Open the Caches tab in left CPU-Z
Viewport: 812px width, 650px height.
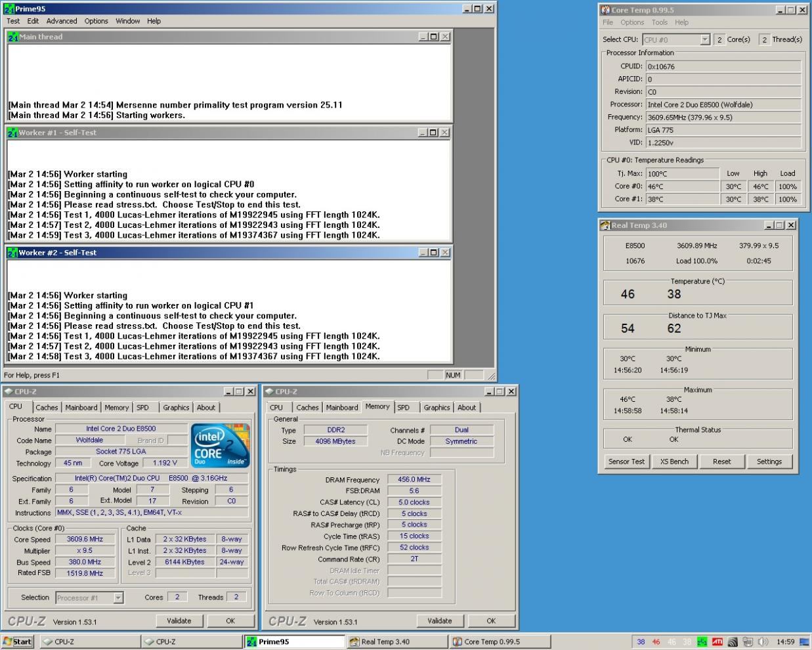pos(47,408)
